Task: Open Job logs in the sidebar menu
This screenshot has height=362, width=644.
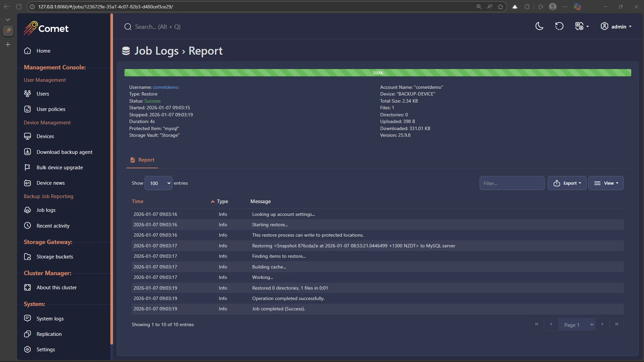Action: click(46, 210)
